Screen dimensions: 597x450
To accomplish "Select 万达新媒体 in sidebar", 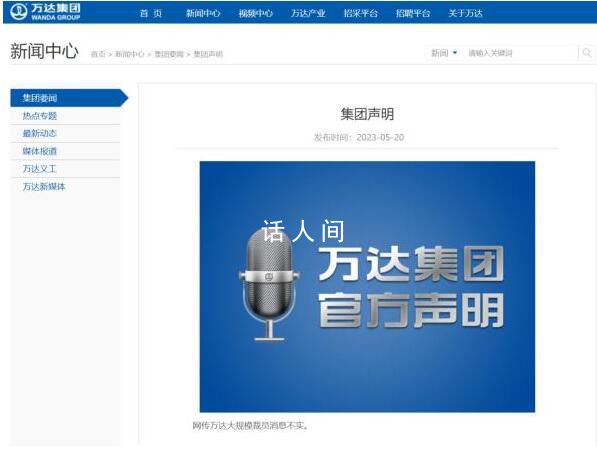I will (65, 187).
